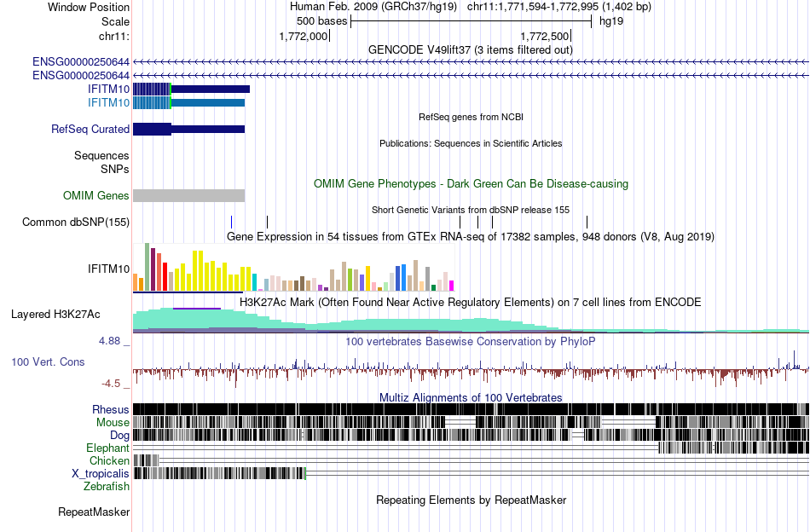Click the light blue IFITM10 exon bar
The height and width of the screenshot is (532, 810).
(189, 102)
